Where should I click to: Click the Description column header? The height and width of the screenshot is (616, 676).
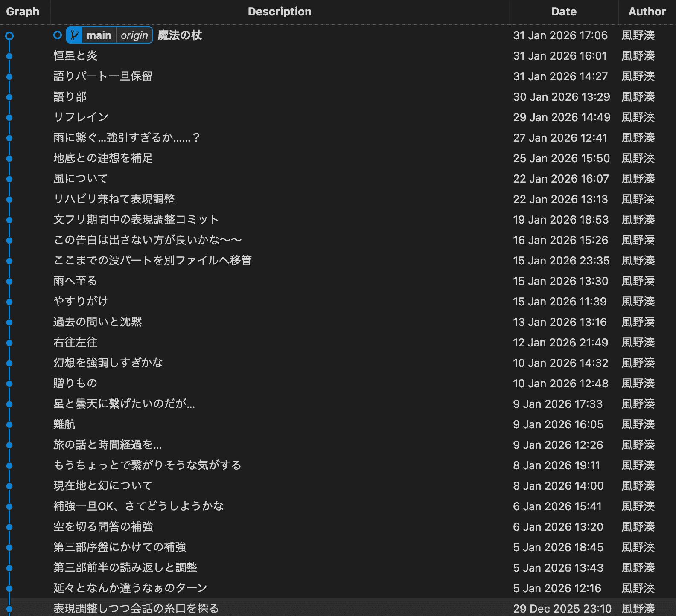[280, 12]
